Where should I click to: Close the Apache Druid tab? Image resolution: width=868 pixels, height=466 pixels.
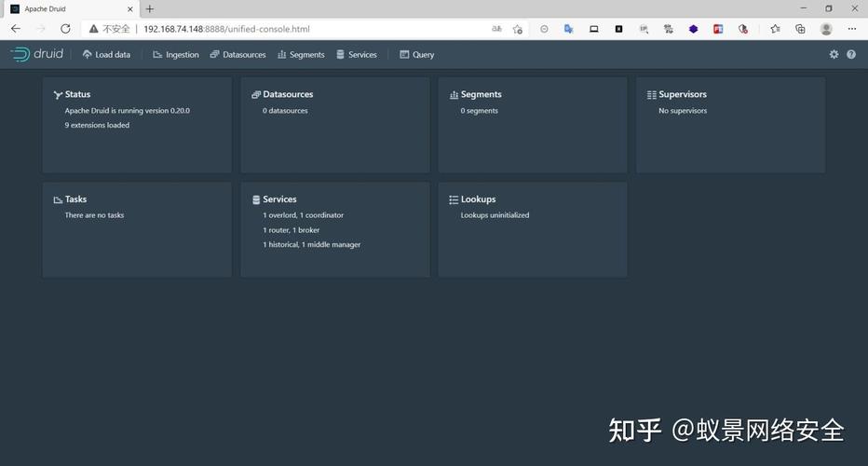[130, 9]
